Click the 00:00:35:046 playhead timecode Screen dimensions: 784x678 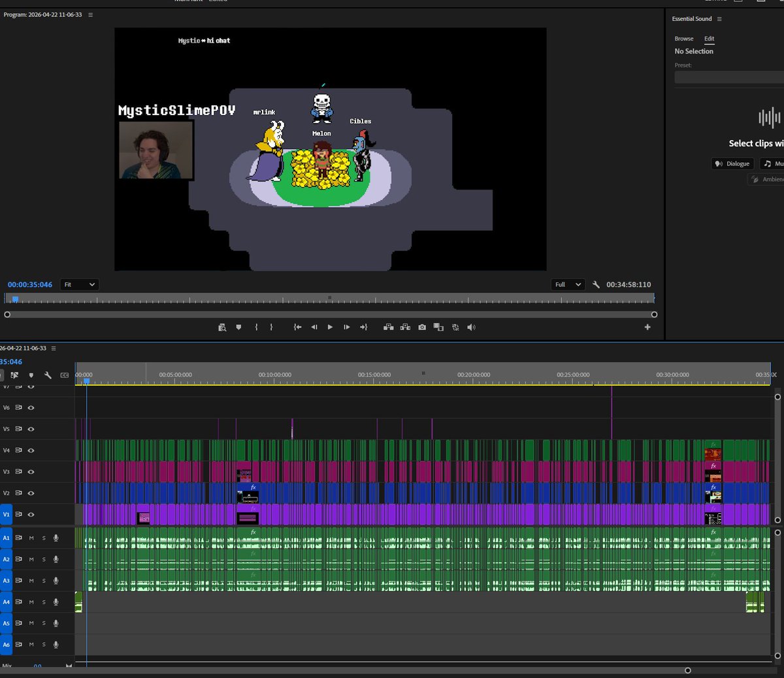coord(30,284)
